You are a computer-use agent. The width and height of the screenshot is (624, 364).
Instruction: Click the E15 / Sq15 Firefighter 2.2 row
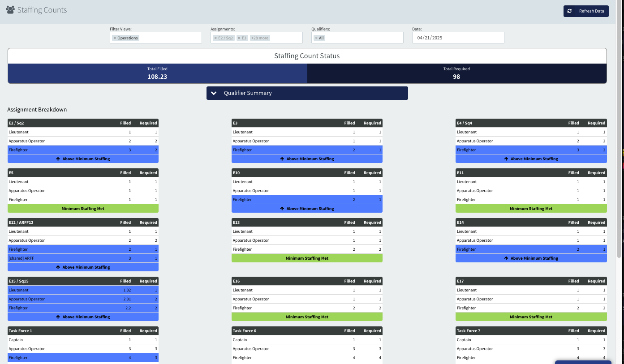pos(83,308)
